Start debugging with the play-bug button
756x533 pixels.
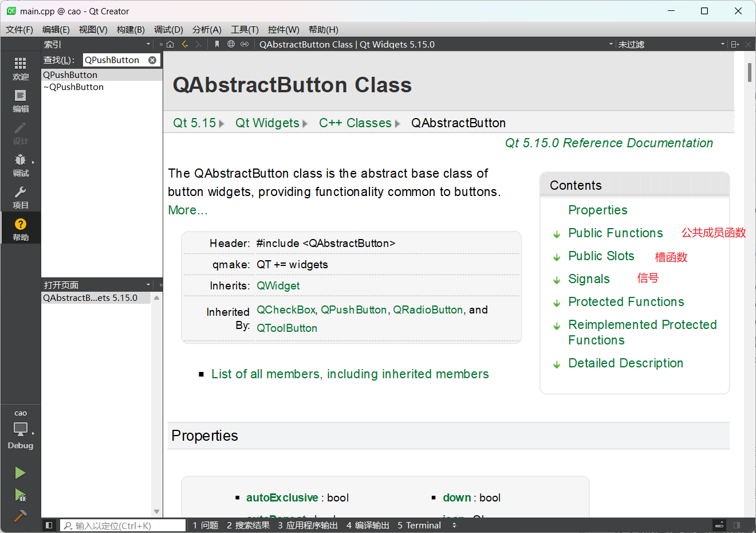point(20,495)
